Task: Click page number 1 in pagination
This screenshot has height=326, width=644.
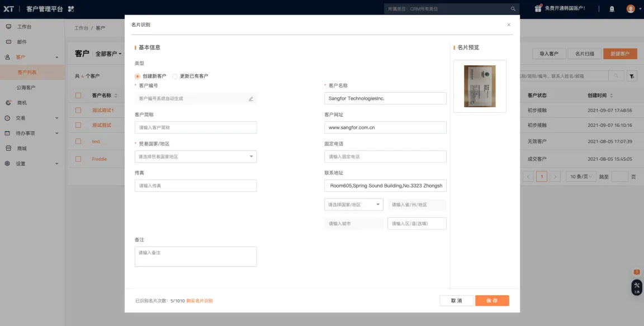Action: (x=542, y=177)
